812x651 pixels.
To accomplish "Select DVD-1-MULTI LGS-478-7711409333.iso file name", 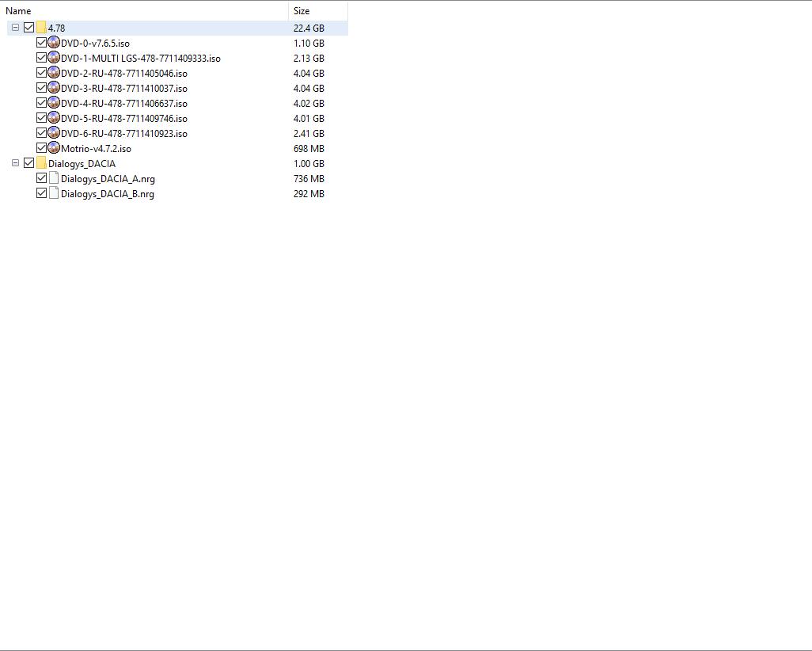I will pyautogui.click(x=141, y=59).
